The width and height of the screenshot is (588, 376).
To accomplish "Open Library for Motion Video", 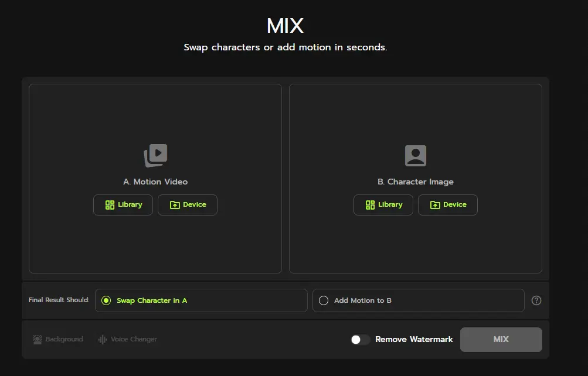I will 123,205.
